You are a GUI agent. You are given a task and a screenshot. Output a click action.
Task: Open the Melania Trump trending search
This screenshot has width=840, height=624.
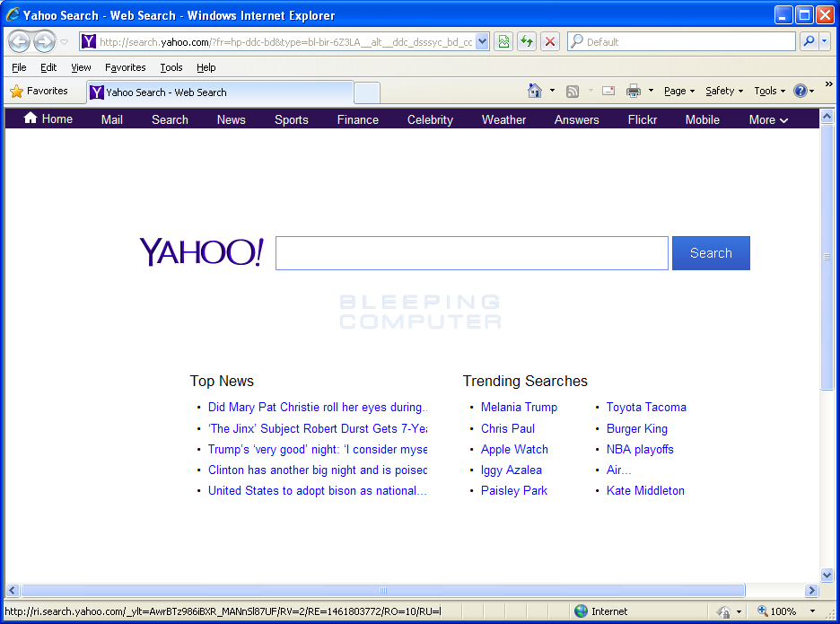click(x=519, y=407)
